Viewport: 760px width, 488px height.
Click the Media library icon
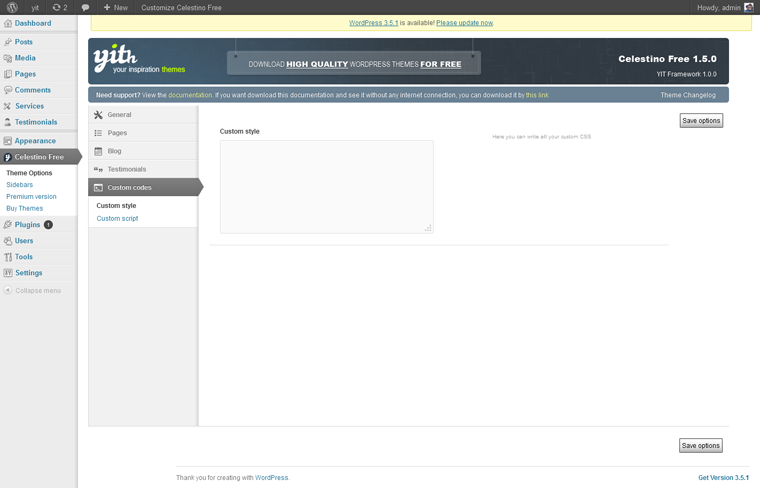[8, 58]
